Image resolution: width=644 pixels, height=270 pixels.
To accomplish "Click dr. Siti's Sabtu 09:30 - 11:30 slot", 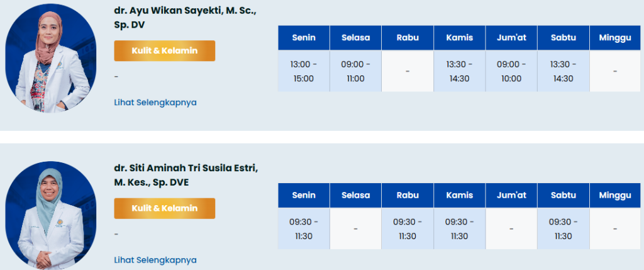I will [x=563, y=228].
